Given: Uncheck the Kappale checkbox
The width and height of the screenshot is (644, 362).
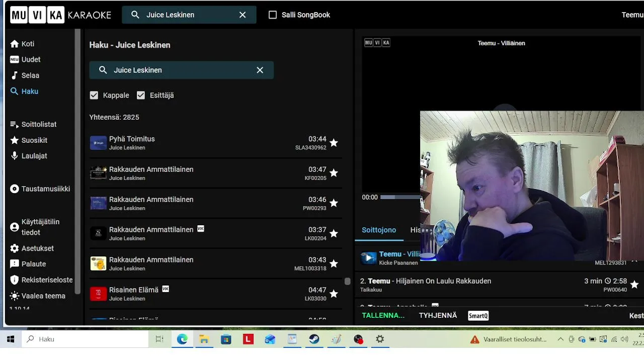Looking at the screenshot, I should (94, 95).
